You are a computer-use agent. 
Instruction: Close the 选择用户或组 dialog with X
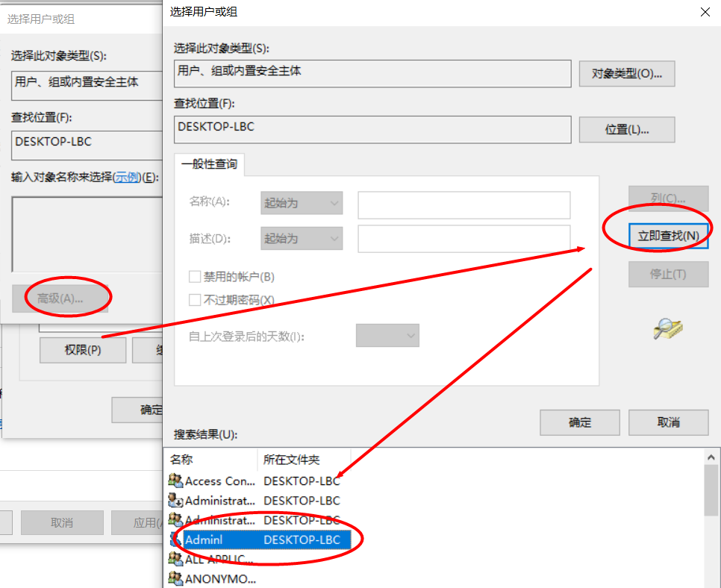pyautogui.click(x=705, y=12)
